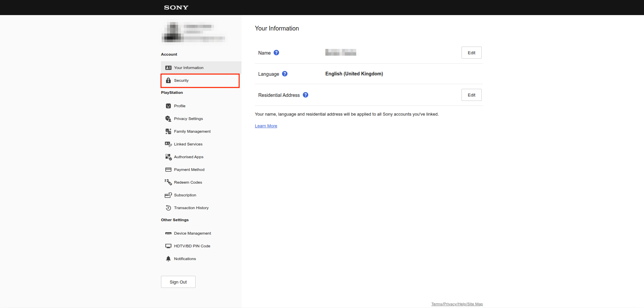Click the Transaction History clock icon
Screen dimensions: 644x308
[x=168, y=208]
